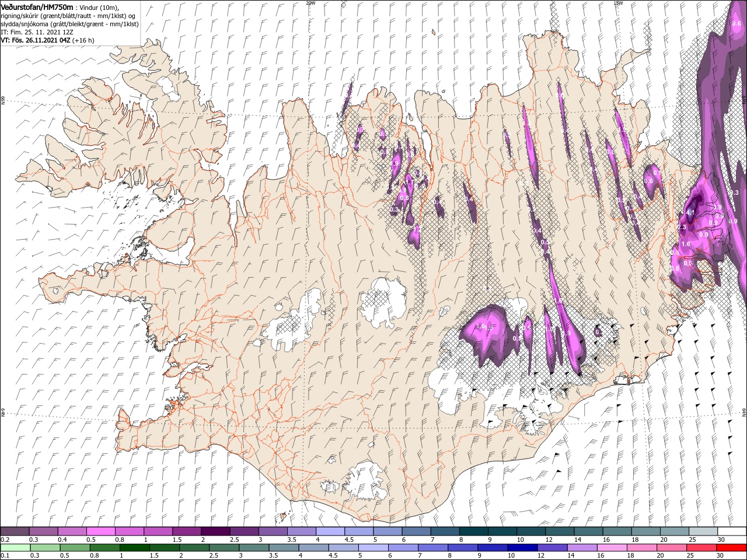Pick the pale grey 25 snow legend swatch

click(703, 531)
